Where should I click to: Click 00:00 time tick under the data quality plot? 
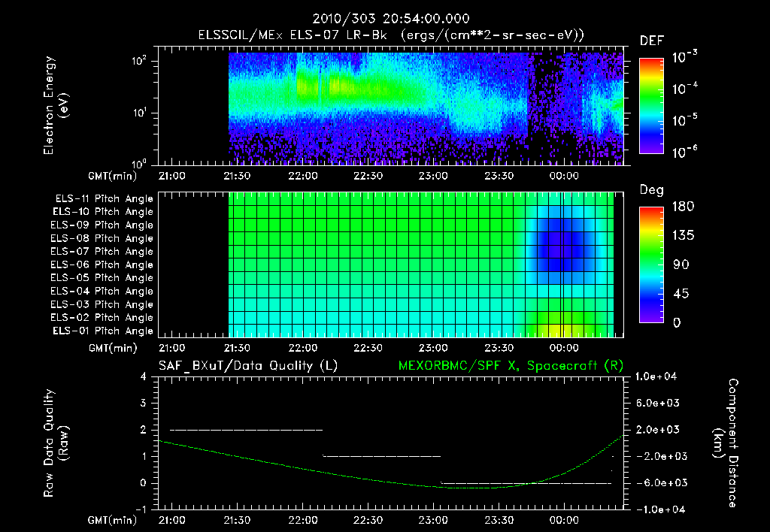(x=564, y=520)
